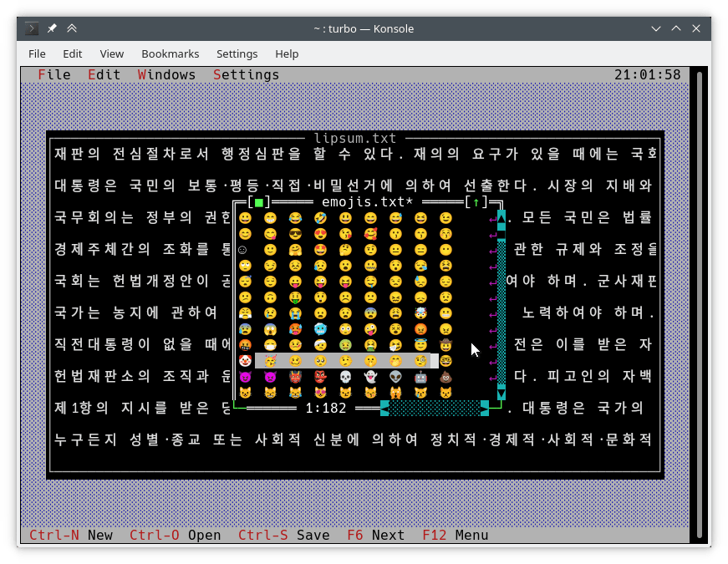Image resolution: width=728 pixels, height=564 pixels.
Task: Open the Turbo editor Windows menu
Action: coord(166,75)
